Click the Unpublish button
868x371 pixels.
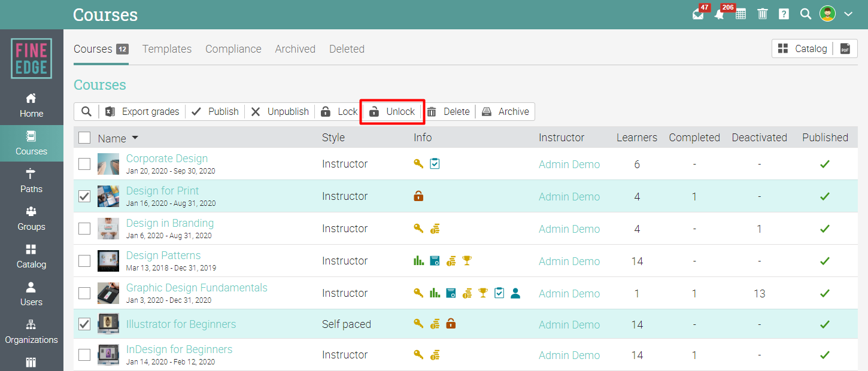click(x=280, y=111)
